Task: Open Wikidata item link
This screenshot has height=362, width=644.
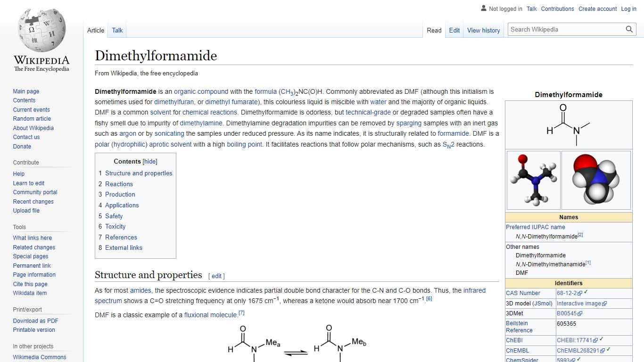Action: (30, 293)
